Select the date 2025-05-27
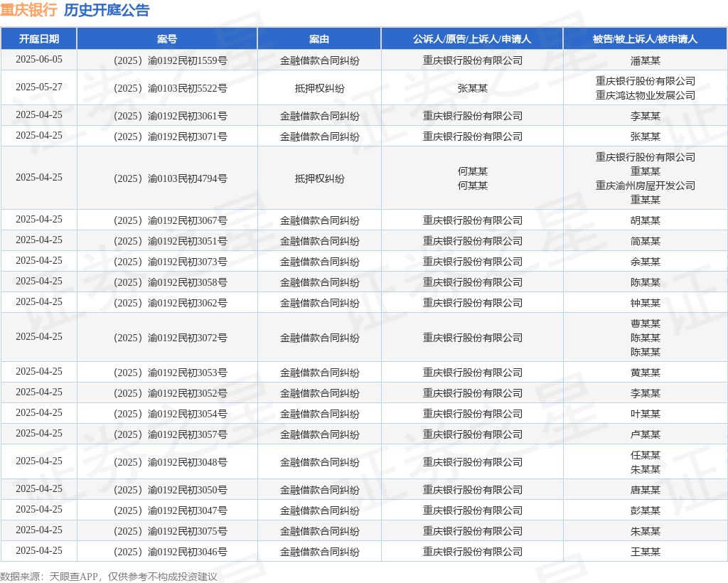 coord(39,87)
